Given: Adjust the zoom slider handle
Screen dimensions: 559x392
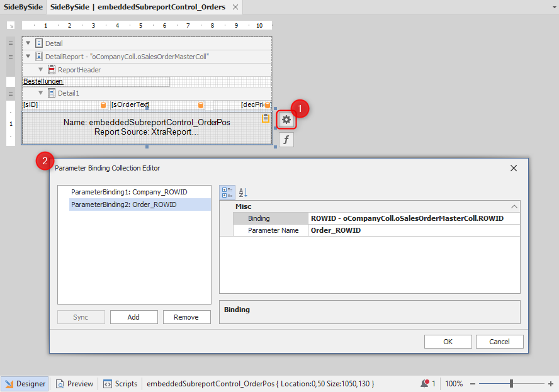Looking at the screenshot, I should 511,383.
